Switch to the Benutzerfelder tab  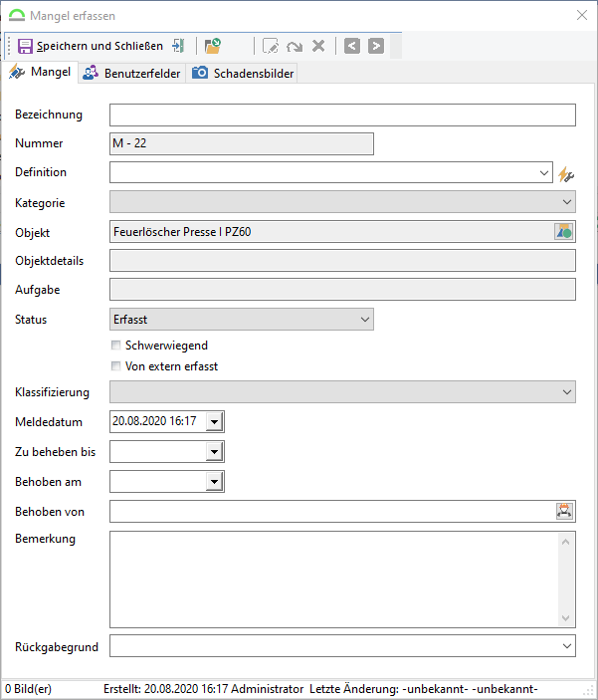[132, 74]
